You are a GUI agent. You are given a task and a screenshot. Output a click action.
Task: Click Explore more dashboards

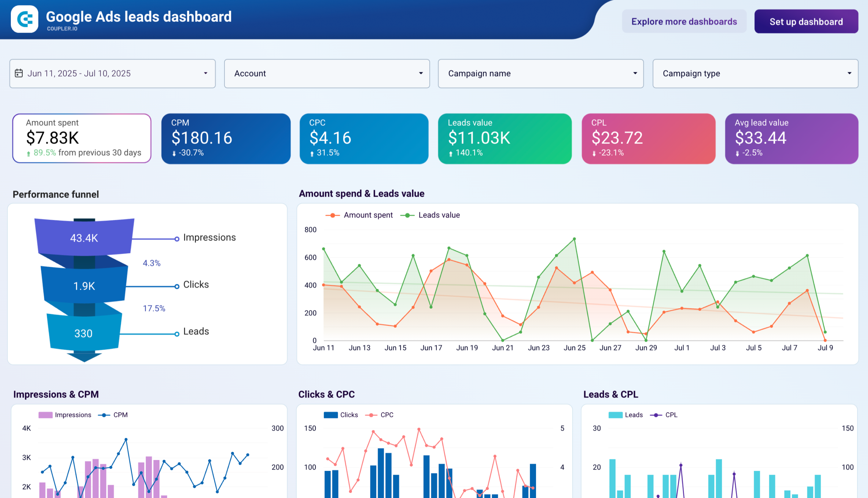(x=684, y=21)
